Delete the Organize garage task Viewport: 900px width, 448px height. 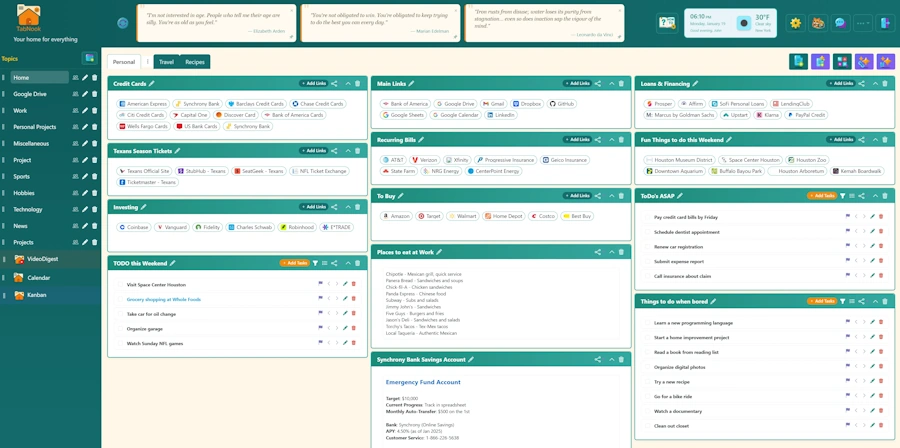[x=354, y=329]
